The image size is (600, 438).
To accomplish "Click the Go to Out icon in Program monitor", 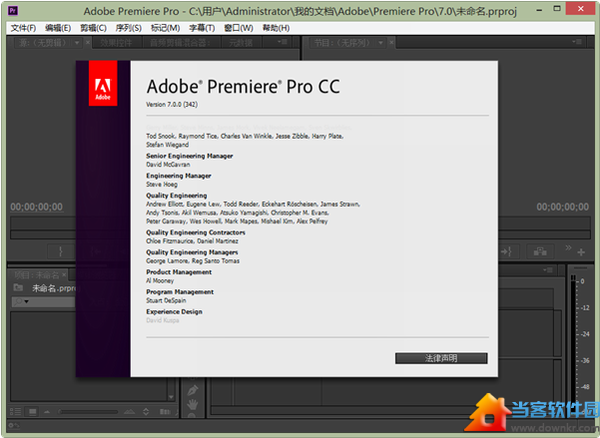I will [508, 251].
